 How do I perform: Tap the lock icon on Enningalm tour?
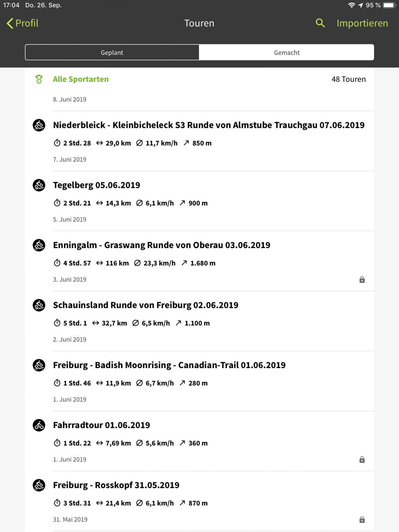pyautogui.click(x=362, y=280)
